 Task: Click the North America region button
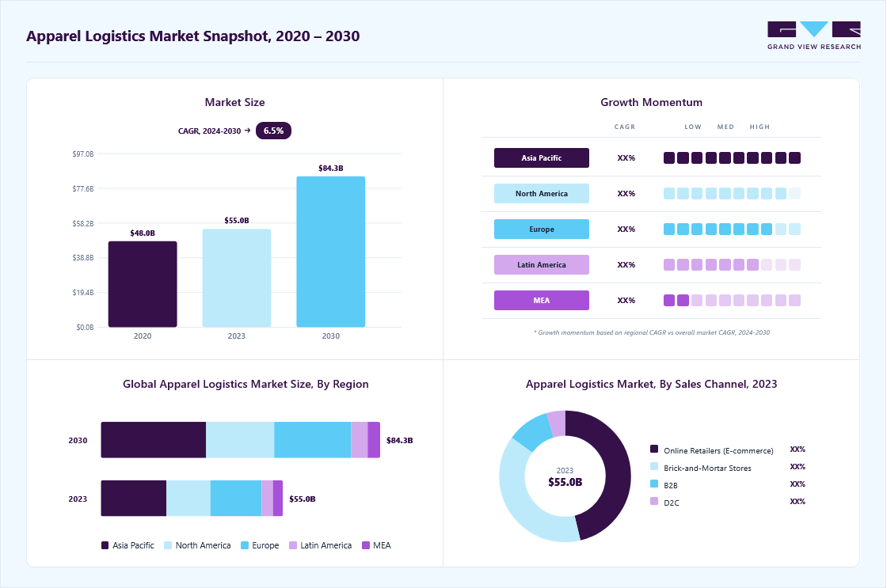point(542,193)
